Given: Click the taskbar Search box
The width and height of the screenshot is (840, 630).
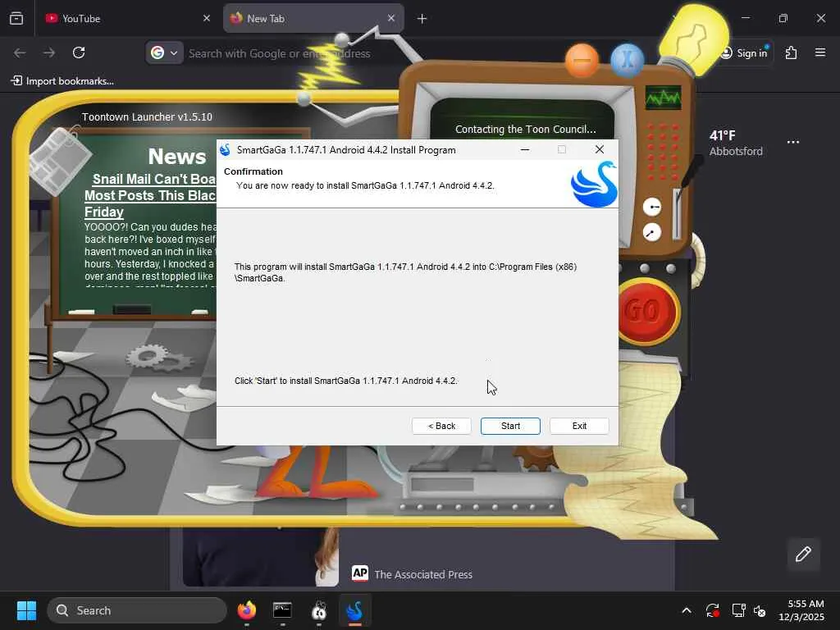Looking at the screenshot, I should click(x=137, y=610).
